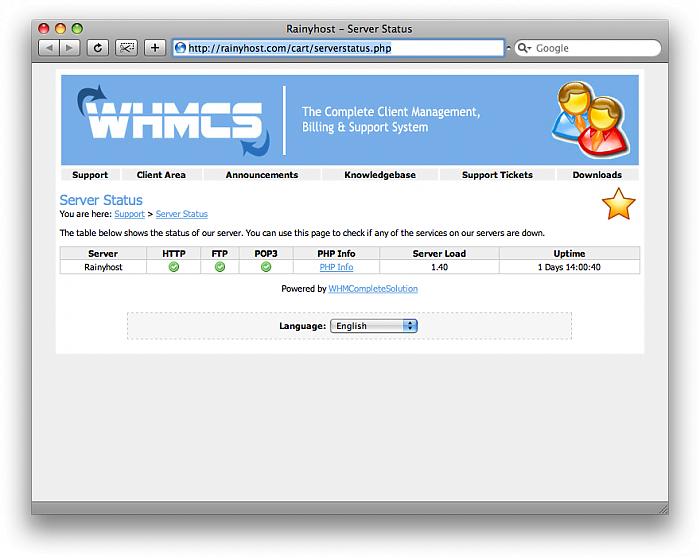Click the 1.40 server load value
Screen dimensions: 700x558
(439, 267)
